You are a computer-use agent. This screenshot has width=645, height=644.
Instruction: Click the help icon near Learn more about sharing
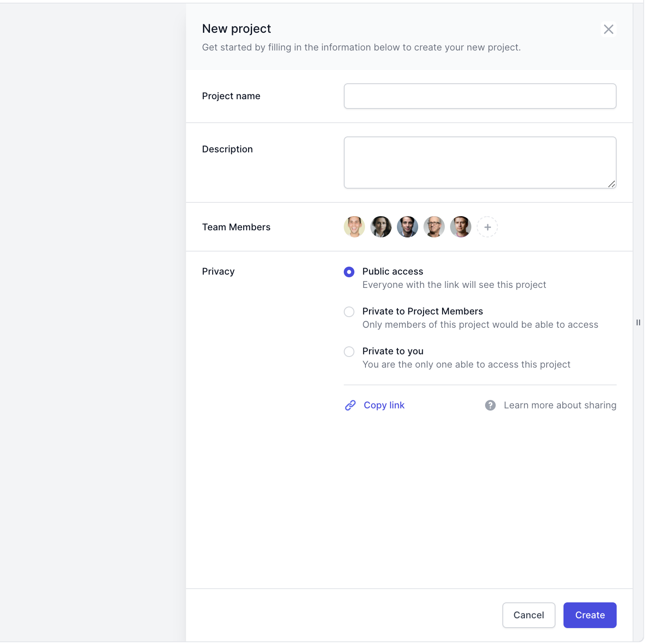(x=490, y=405)
